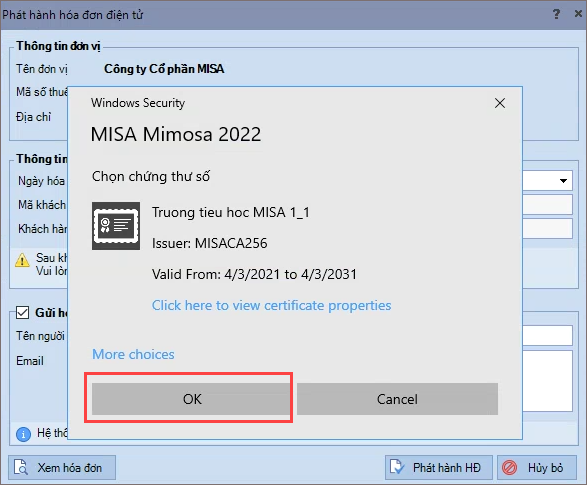The width and height of the screenshot is (587, 485).
Task: Click Phát hành HĐ button
Action: pos(439,467)
